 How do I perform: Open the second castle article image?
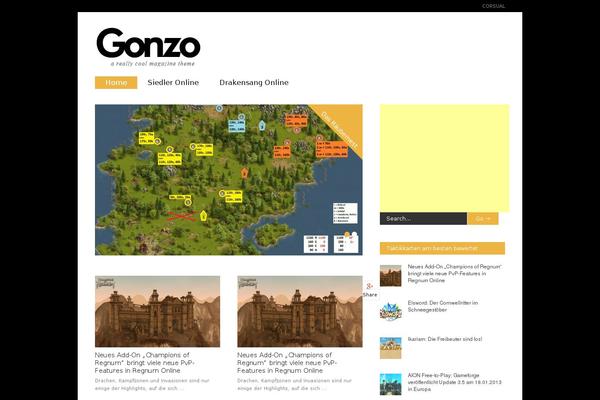[x=300, y=312]
